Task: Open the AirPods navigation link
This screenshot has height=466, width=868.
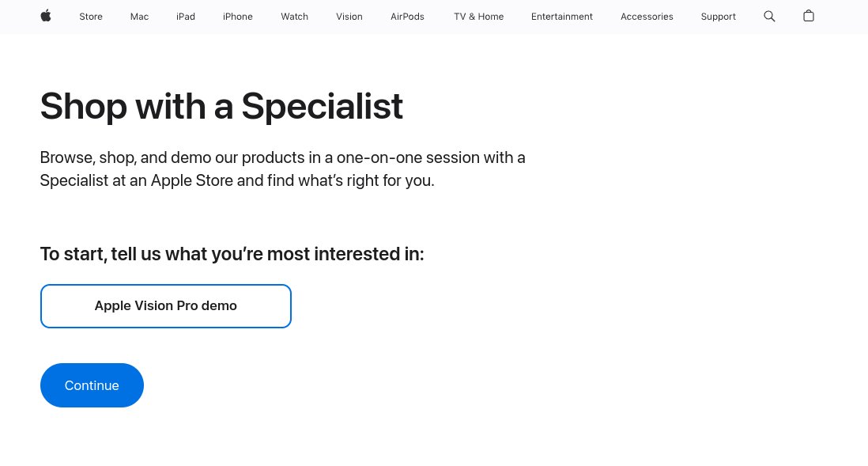Action: pos(407,17)
